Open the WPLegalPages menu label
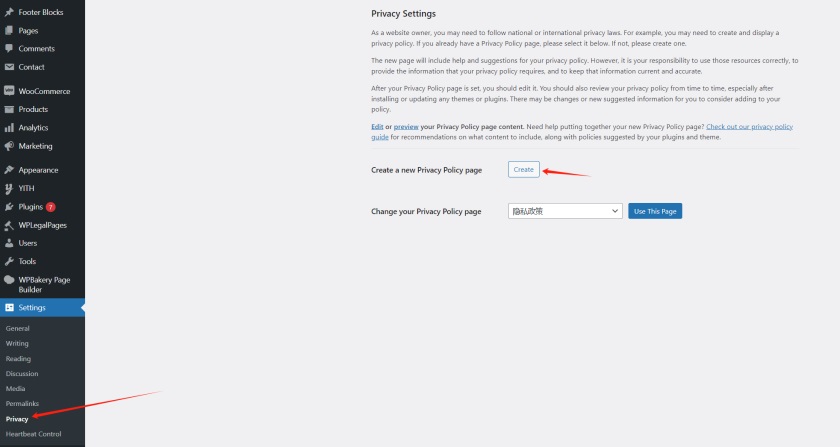Screen dimensions: 840x447 click(43, 225)
